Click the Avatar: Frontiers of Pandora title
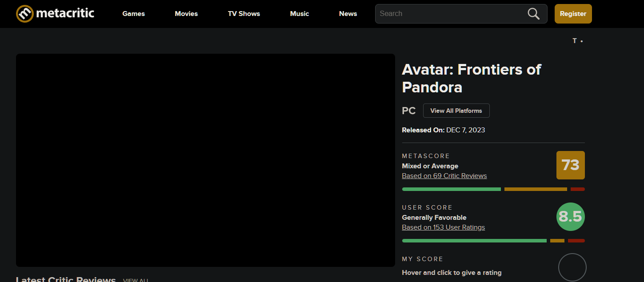This screenshot has height=282, width=644. pyautogui.click(x=472, y=78)
